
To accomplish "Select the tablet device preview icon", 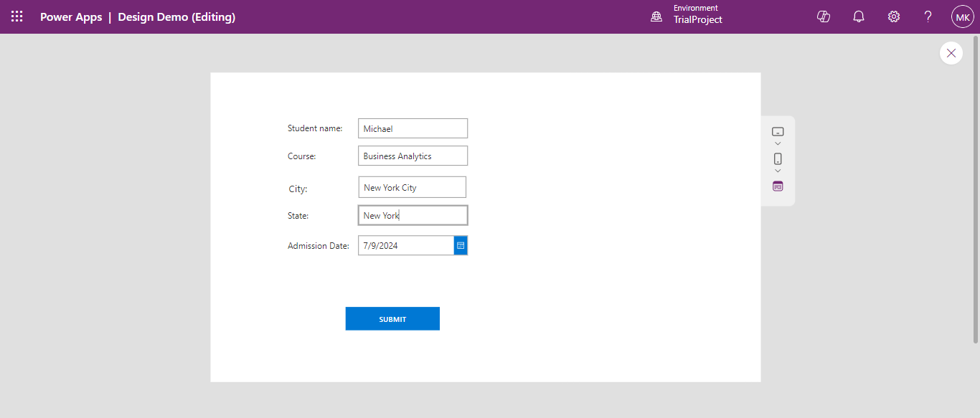I will click(778, 131).
